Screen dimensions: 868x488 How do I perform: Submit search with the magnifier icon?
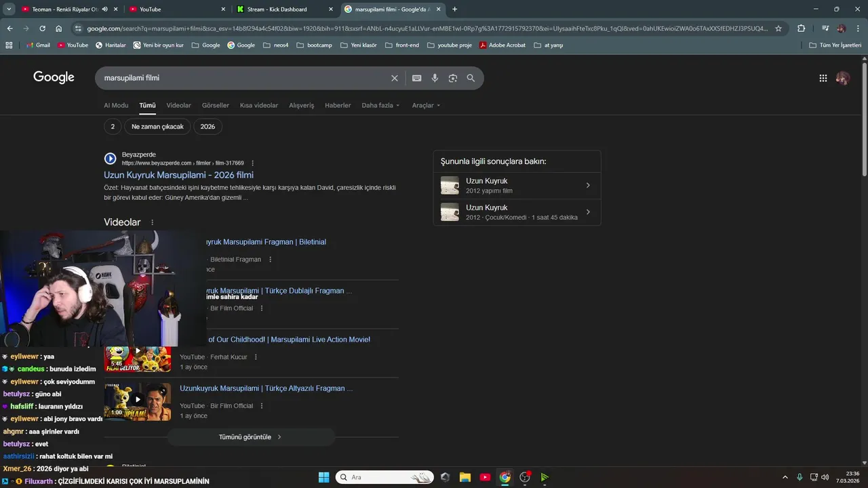point(471,78)
